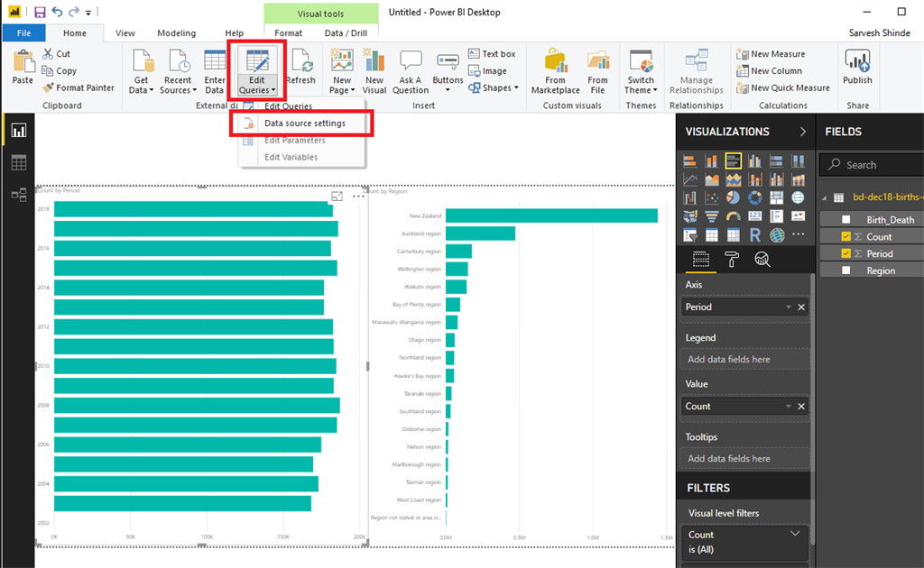Select the R script visual icon
924x568 pixels.
755,234
